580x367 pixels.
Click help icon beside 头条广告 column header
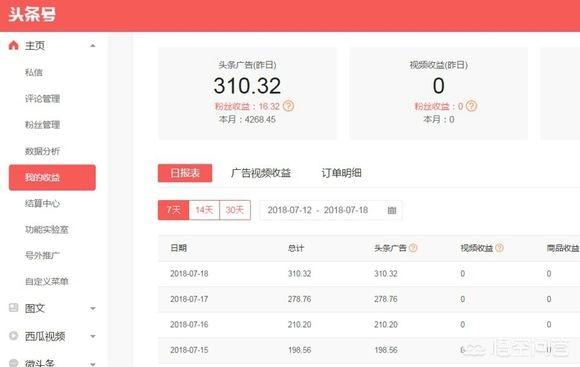click(413, 248)
